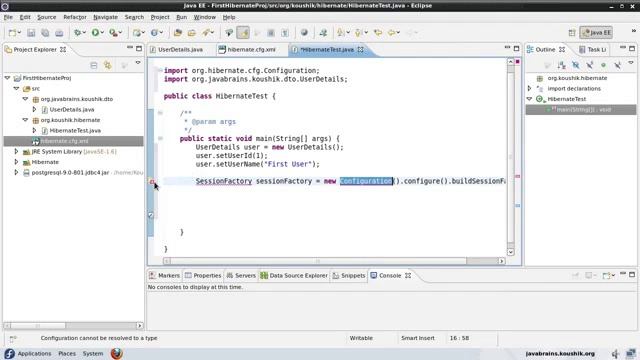Toggle Mark Occurrences in the toolbar
Viewport: 640px width, 360px height.
click(243, 33)
